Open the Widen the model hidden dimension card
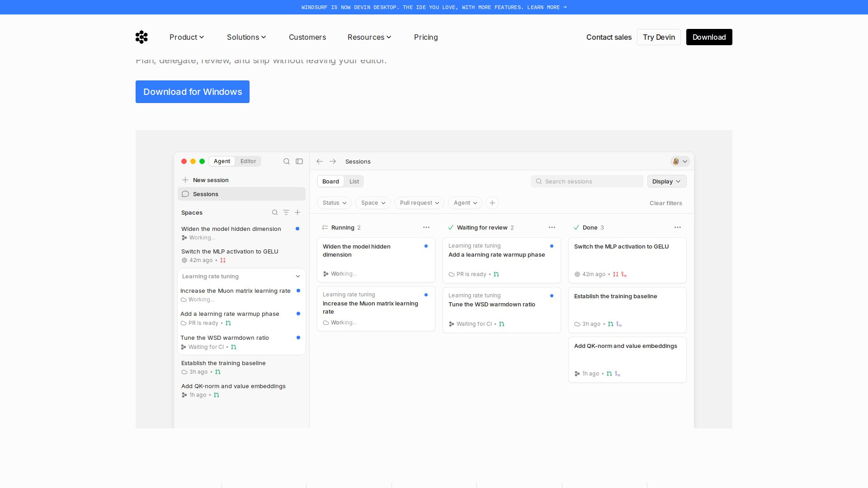868x488 pixels. [376, 260]
